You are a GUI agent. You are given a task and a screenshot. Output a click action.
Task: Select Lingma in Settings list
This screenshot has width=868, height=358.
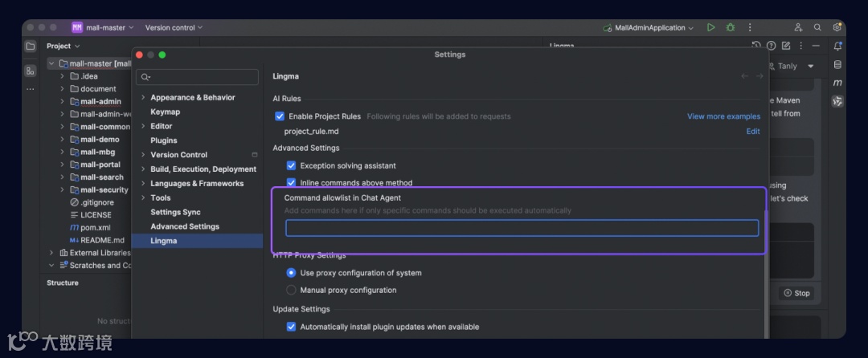click(x=164, y=241)
